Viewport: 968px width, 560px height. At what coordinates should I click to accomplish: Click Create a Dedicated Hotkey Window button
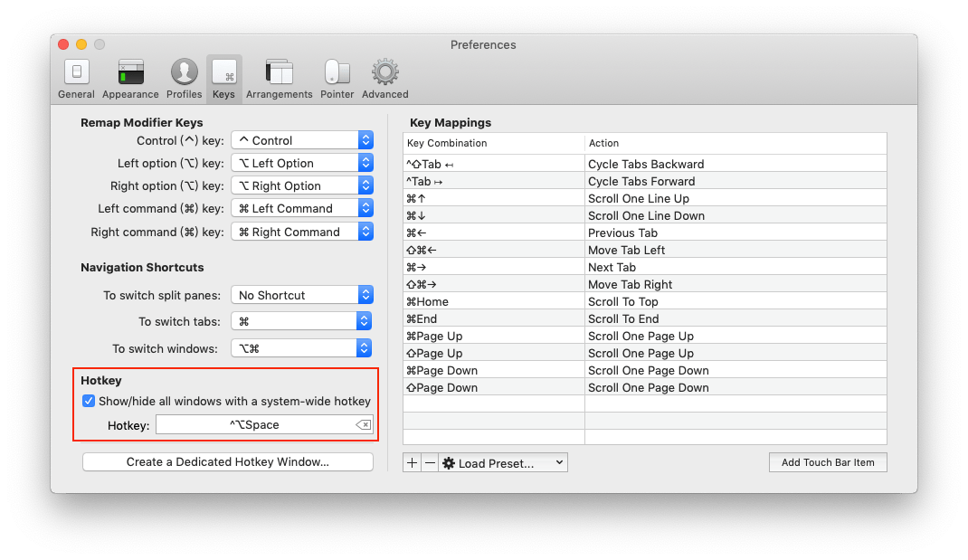coord(227,462)
